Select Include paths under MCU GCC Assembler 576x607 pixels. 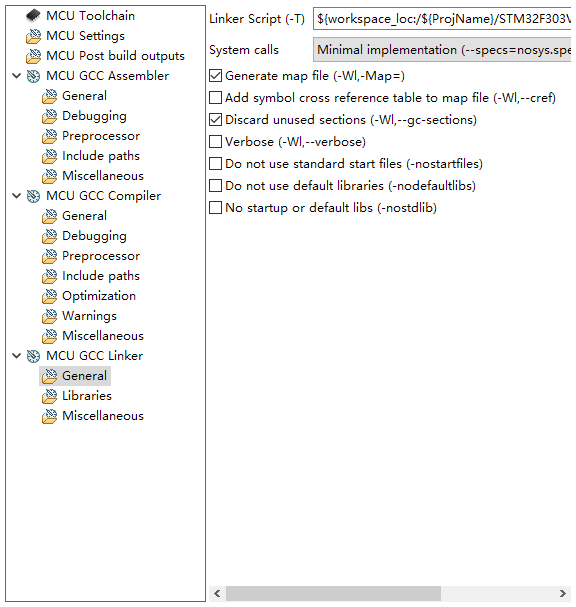tap(101, 156)
